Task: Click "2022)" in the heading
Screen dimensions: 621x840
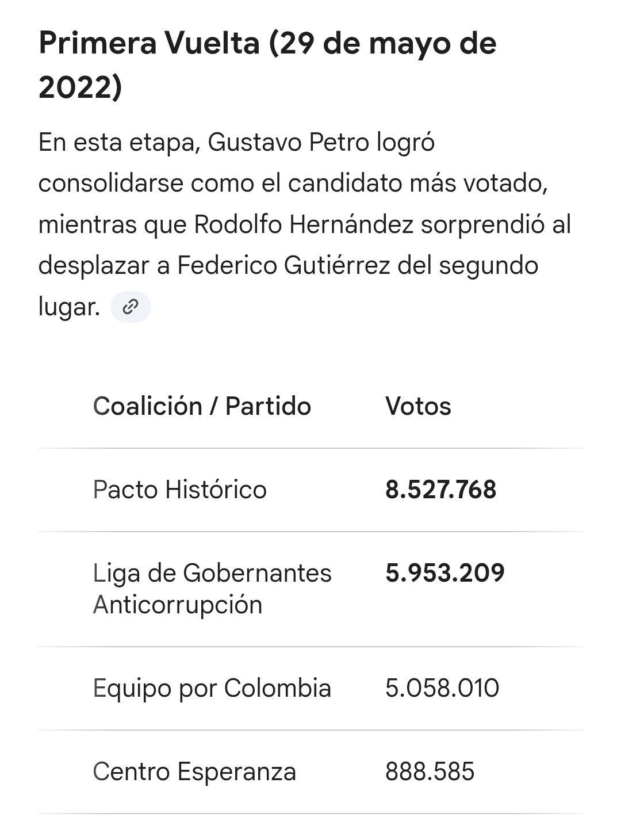Action: (x=80, y=88)
